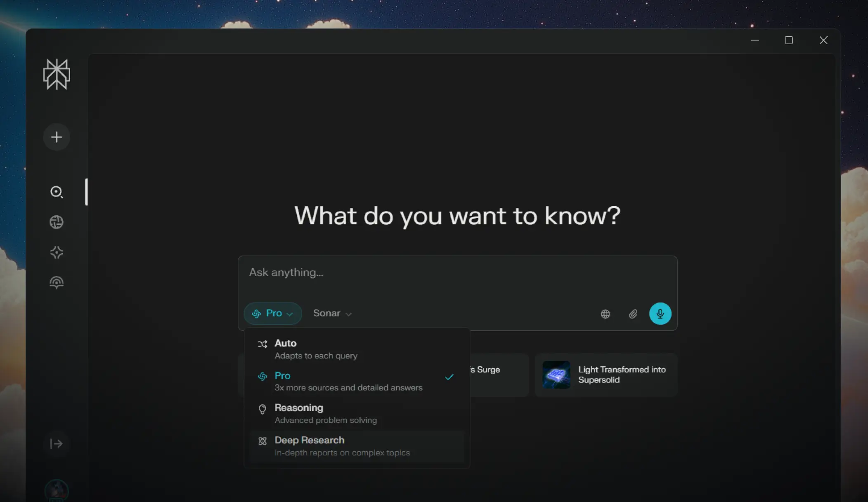Open the Home search icon in sidebar
The width and height of the screenshot is (868, 502).
click(57, 192)
